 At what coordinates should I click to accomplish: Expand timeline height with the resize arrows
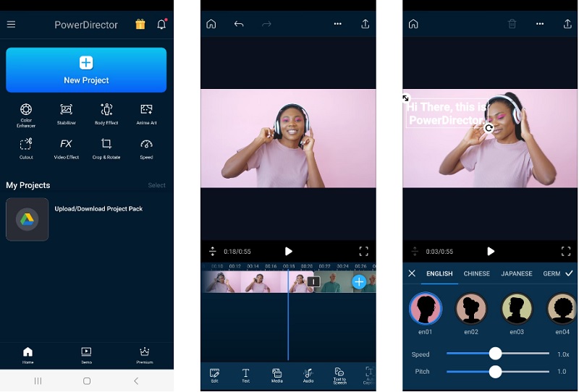213,252
